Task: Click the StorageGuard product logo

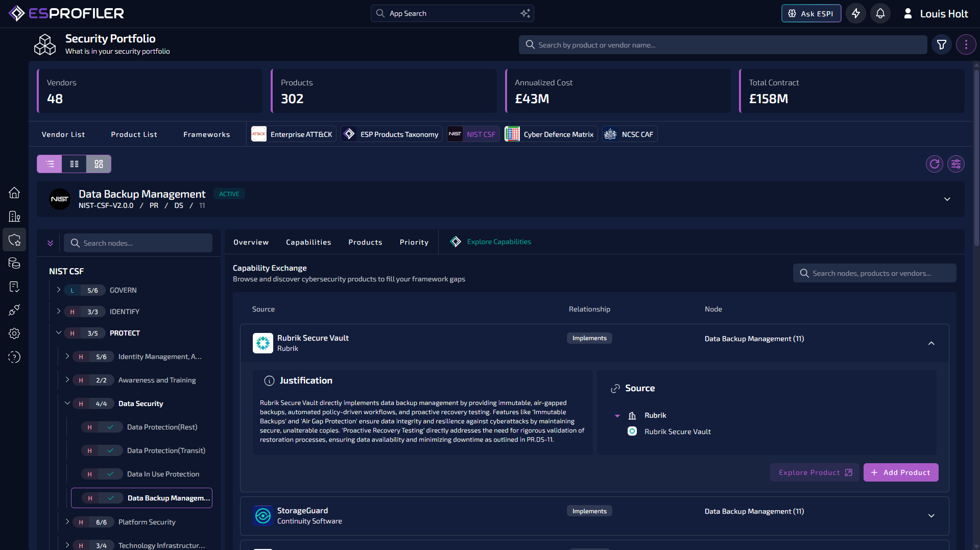Action: tap(263, 516)
